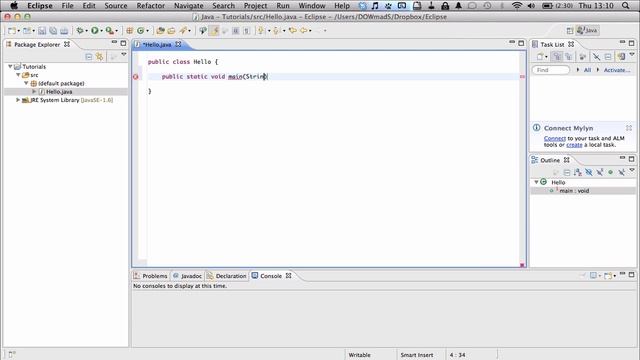
Task: Select the Java perspective button
Action: click(588, 31)
